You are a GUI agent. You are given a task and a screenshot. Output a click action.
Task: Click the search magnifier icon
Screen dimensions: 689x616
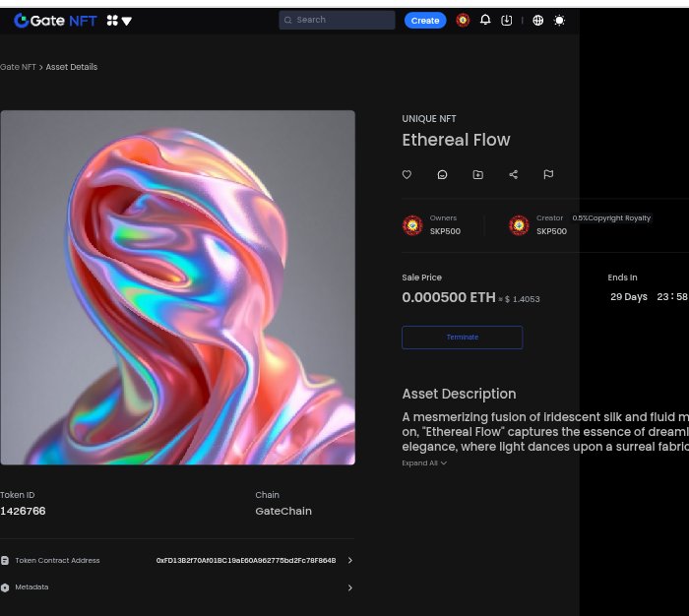pos(287,20)
